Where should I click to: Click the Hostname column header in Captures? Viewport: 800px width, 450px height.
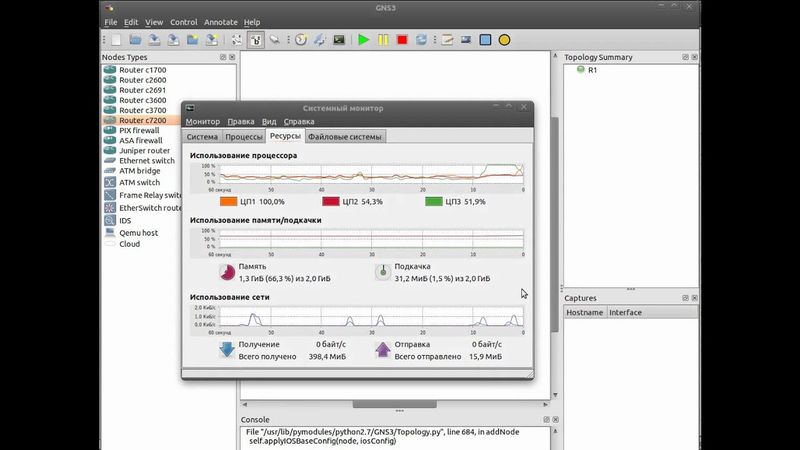point(585,312)
